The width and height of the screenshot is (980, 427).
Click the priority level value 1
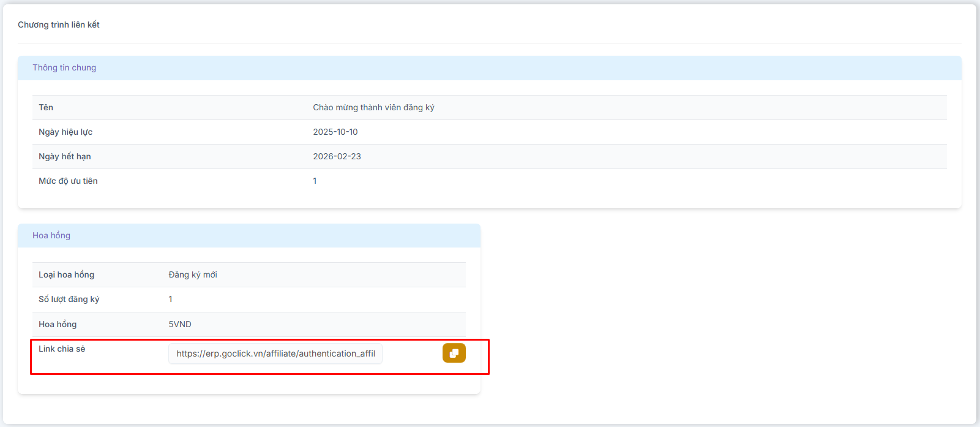315,181
